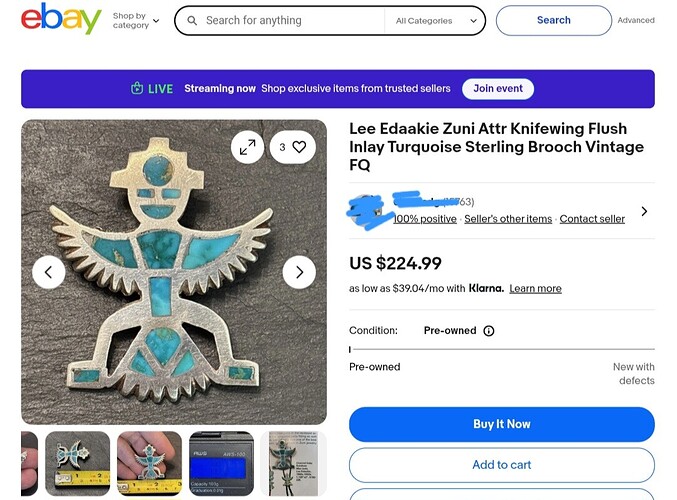Click the Join event button
The height and width of the screenshot is (500, 677).
click(x=498, y=89)
